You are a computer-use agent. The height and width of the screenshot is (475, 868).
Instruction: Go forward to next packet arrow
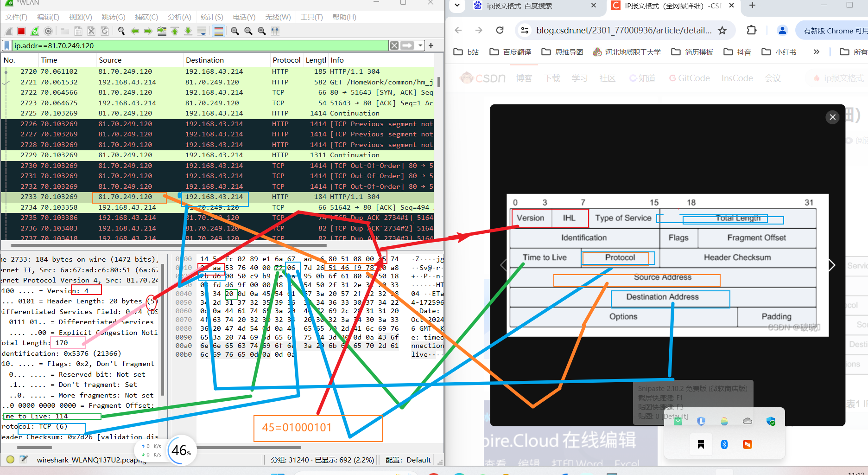pyautogui.click(x=148, y=31)
